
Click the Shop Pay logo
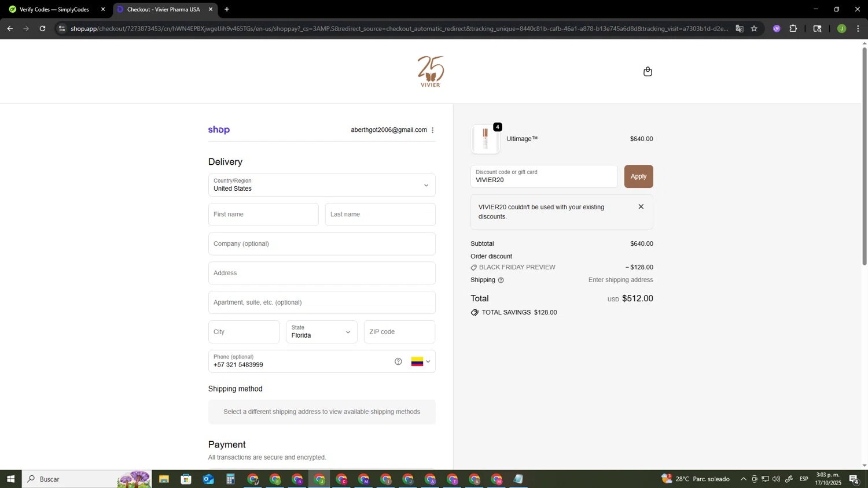[219, 130]
